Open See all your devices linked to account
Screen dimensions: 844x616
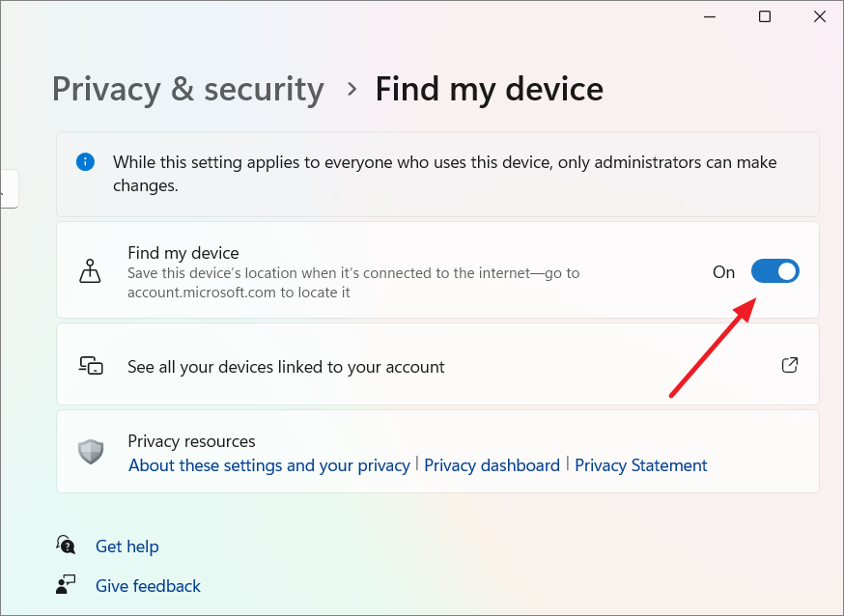tap(437, 364)
